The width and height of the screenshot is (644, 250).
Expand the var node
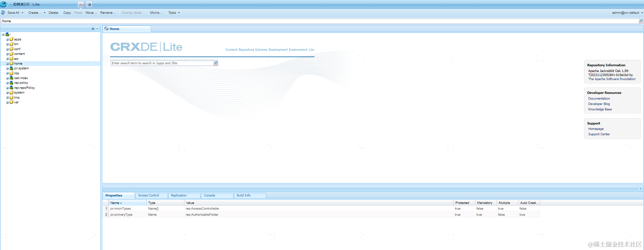7,102
